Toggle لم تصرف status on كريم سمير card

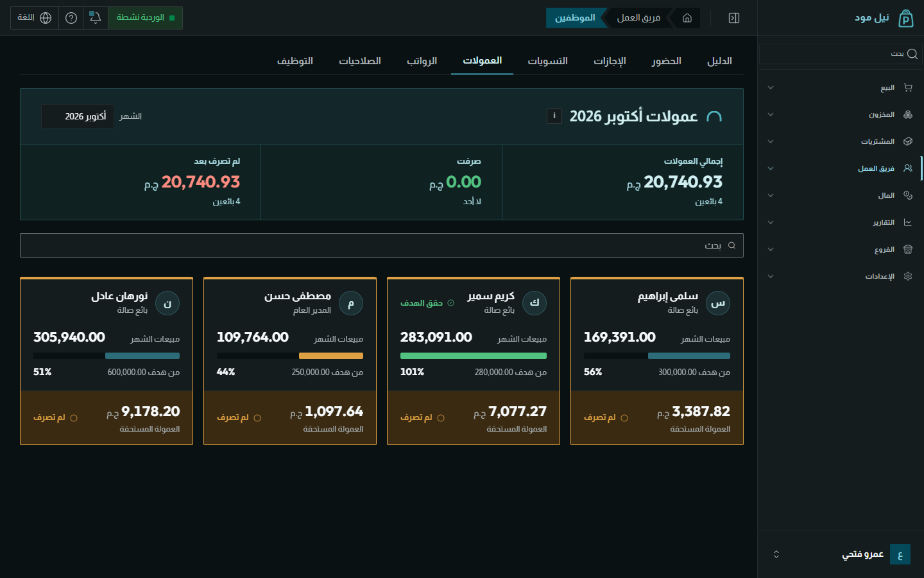click(x=422, y=417)
